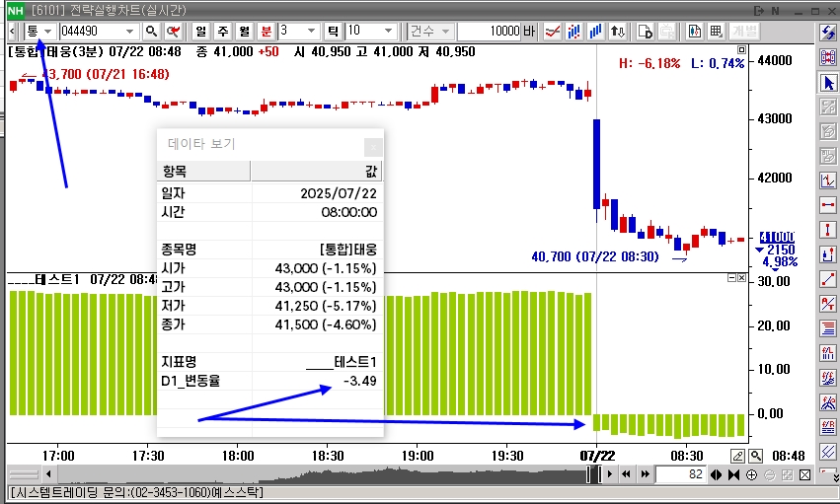Click the magnifier icon below the chart

coord(755,456)
